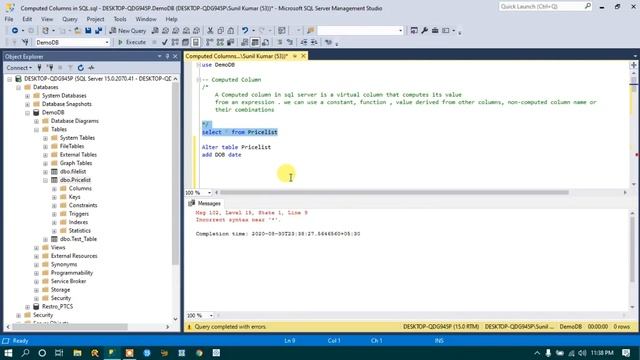640x360 pixels.
Task: Expand the Restro_PTCS database node
Action: tap(27, 307)
